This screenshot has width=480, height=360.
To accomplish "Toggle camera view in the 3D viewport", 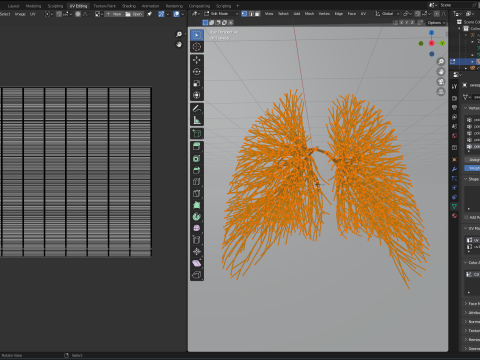I will tap(441, 82).
